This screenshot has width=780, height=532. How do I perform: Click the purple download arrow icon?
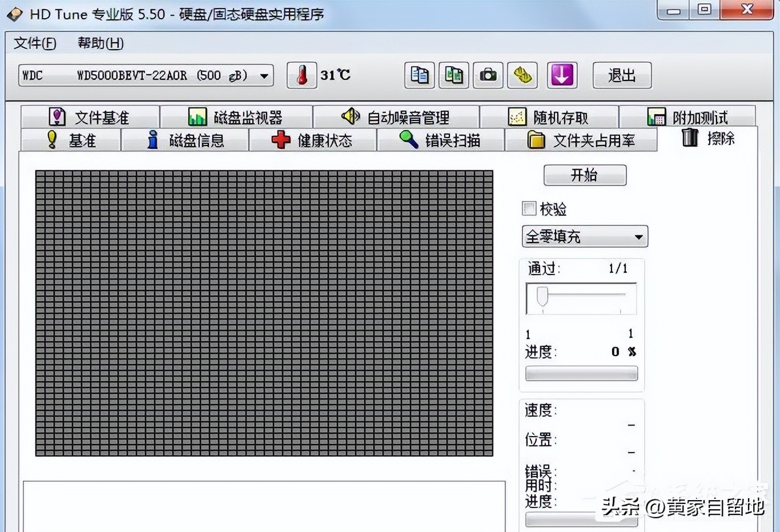tap(562, 75)
